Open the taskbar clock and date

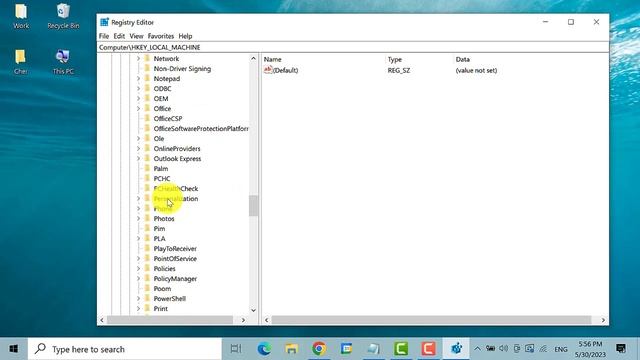tap(590, 349)
